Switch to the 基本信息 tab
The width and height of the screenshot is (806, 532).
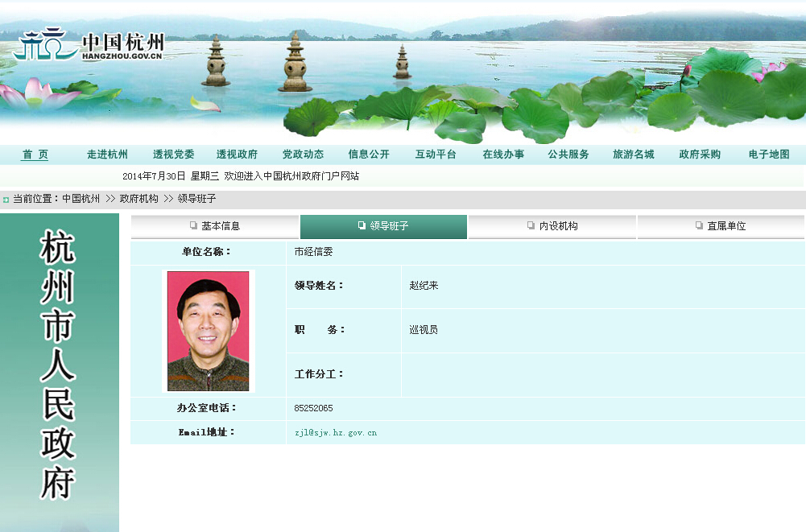tap(215, 226)
